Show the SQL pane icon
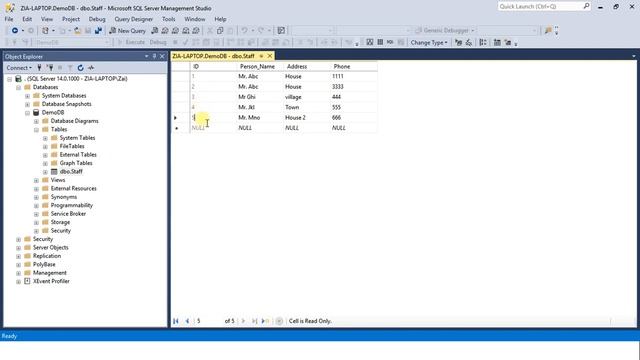The height and width of the screenshot is (360, 640). (390, 42)
